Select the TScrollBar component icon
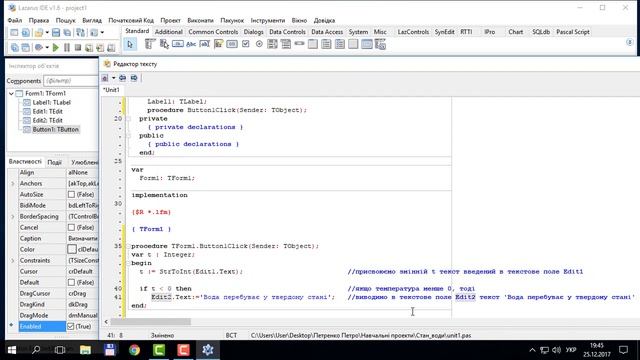 pyautogui.click(x=299, y=44)
